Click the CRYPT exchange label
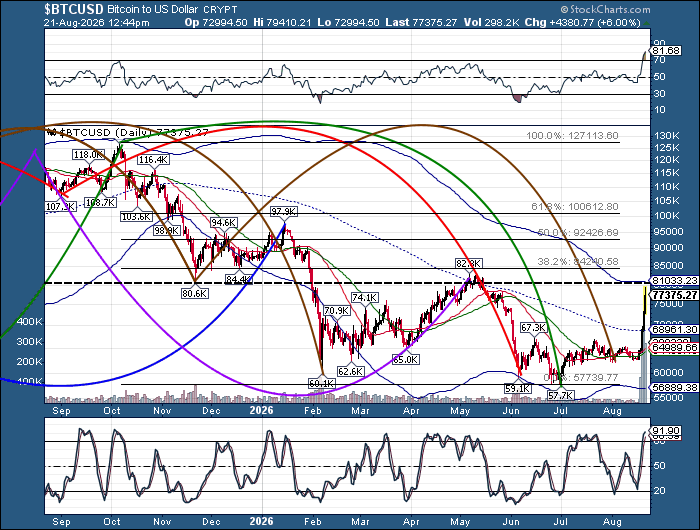This screenshot has width=700, height=530. (220, 9)
